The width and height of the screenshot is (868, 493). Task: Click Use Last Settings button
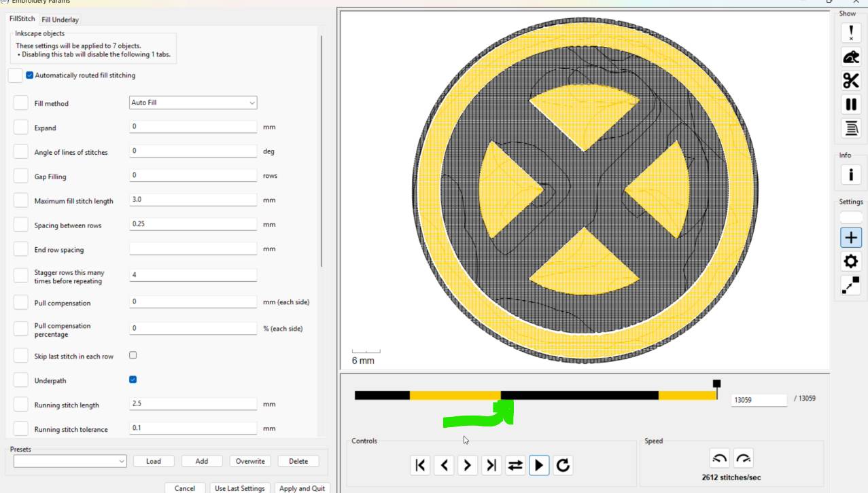(x=240, y=488)
